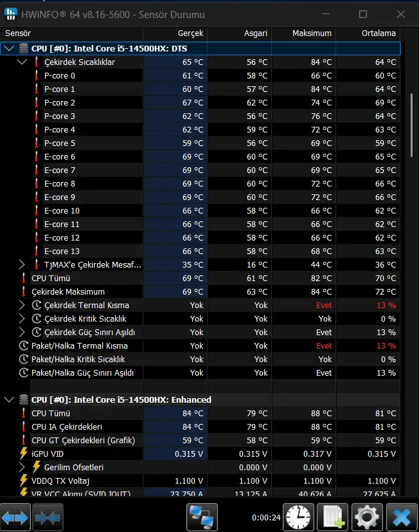The width and height of the screenshot is (419, 532).
Task: Minimize the HWiNFO sensor window
Action: 326,14
